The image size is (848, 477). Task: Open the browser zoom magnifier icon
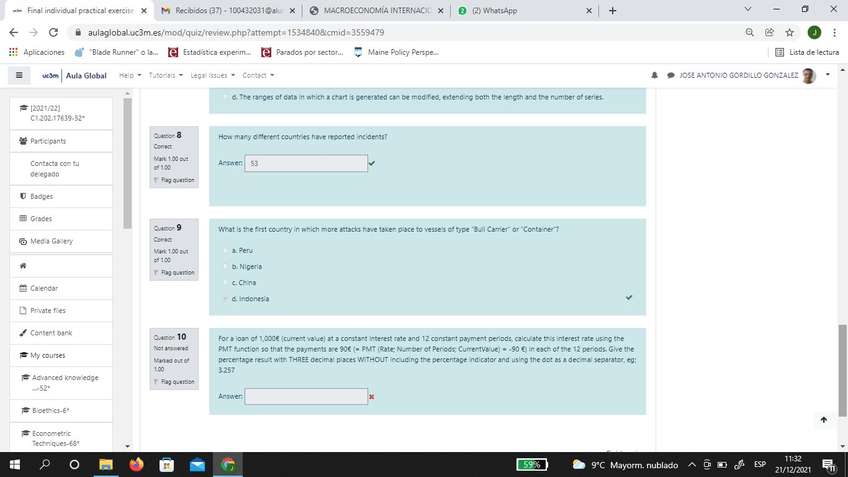pyautogui.click(x=750, y=32)
